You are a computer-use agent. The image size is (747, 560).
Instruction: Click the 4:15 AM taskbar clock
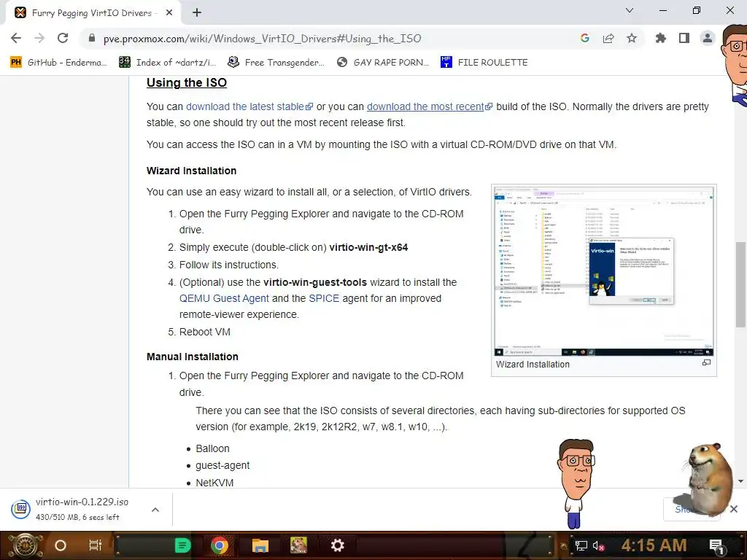(x=654, y=545)
